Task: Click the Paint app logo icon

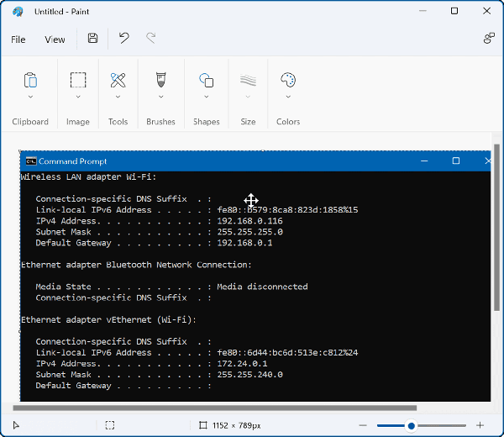Action: (18, 12)
